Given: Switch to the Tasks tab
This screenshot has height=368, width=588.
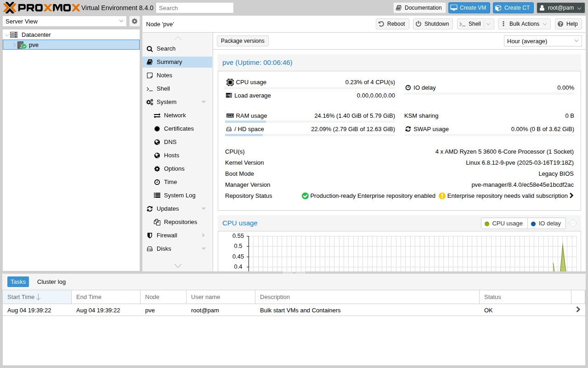Looking at the screenshot, I should click(x=18, y=282).
